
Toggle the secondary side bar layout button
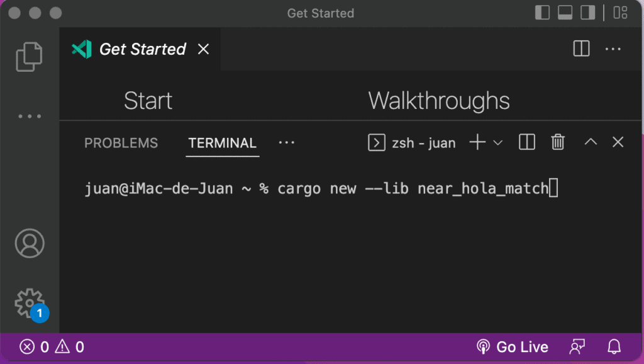[587, 13]
